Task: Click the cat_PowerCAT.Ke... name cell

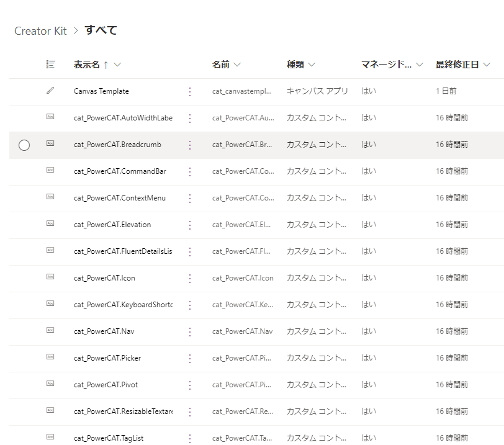Action: pyautogui.click(x=243, y=305)
